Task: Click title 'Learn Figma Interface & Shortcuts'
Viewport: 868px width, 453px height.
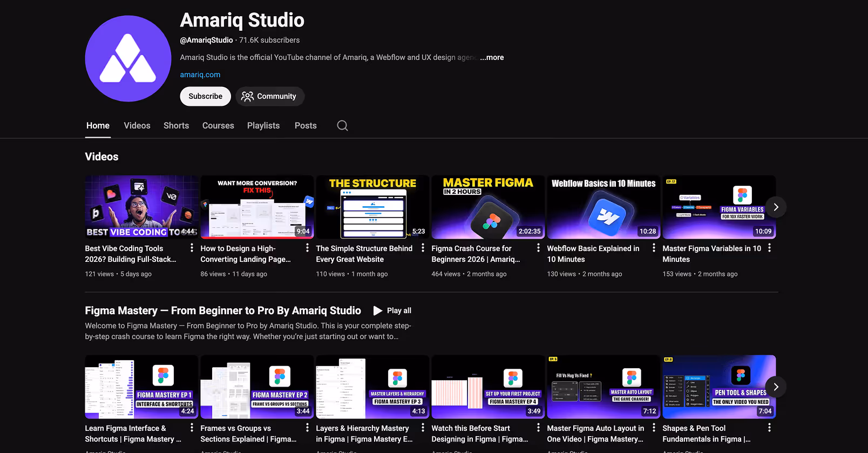Action: 133,434
